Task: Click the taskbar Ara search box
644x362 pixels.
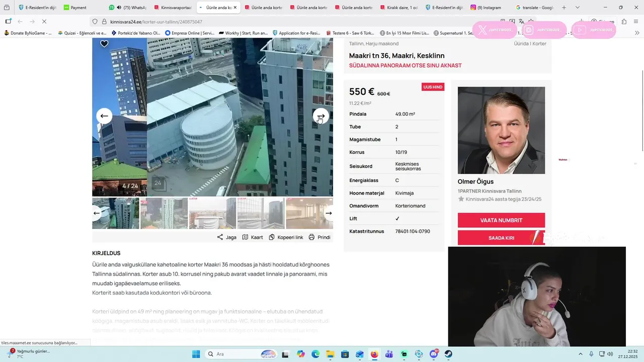Action: click(242, 354)
